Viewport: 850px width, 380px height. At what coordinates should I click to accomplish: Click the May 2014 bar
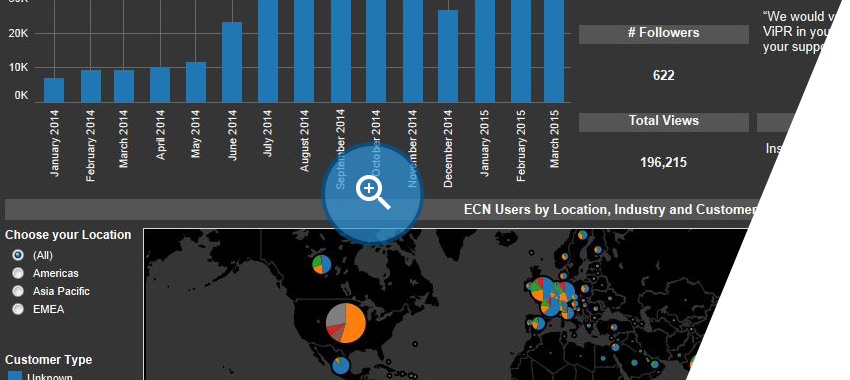click(x=196, y=82)
